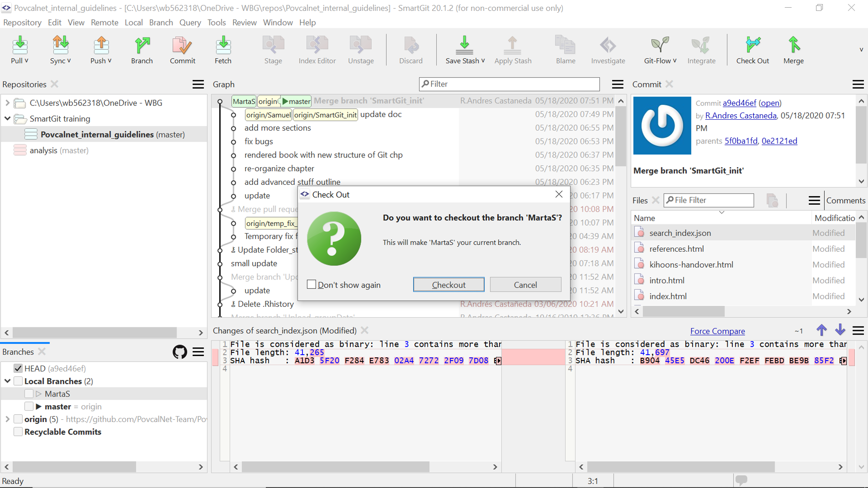Screen dimensions: 868x488
Task: Select references.html in Files list
Action: tap(676, 249)
